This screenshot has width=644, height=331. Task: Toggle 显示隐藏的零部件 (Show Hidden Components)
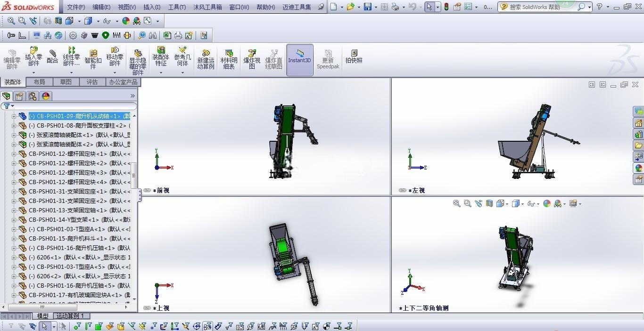click(x=138, y=62)
